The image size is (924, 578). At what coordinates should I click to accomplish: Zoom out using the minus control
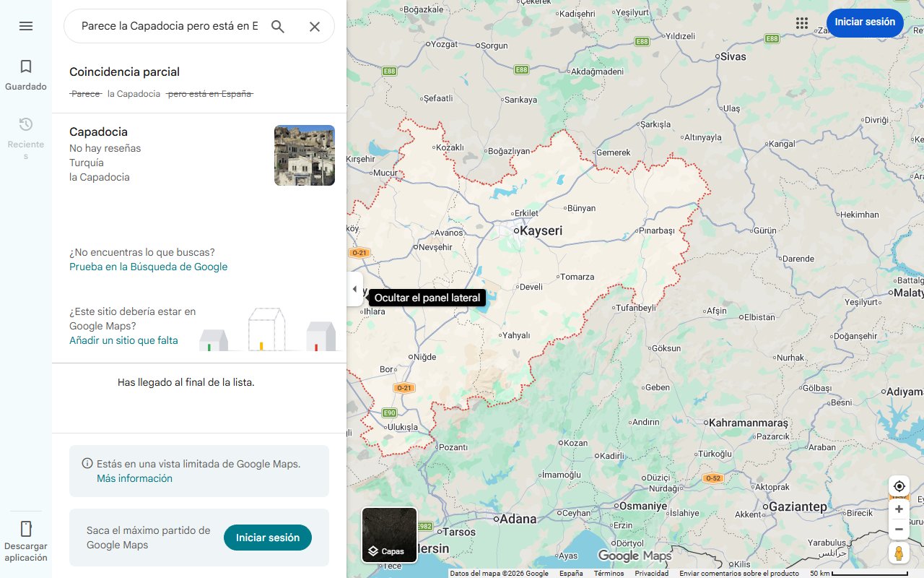coord(899,529)
